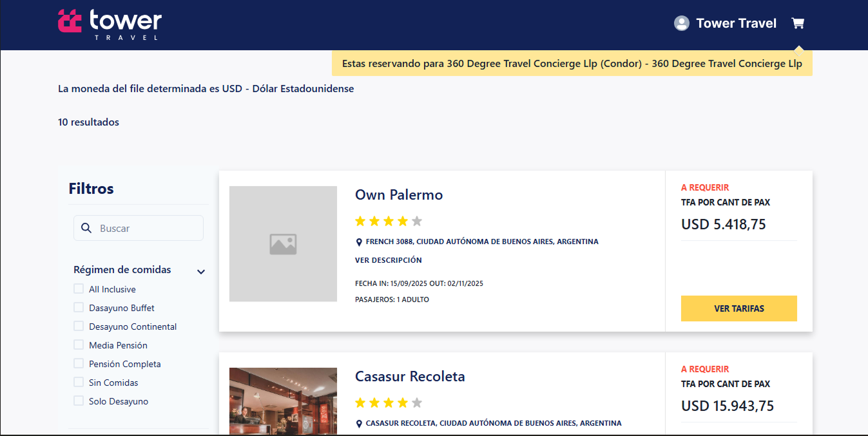The image size is (868, 436).
Task: Enable the Sin Comidas filter
Action: click(78, 382)
